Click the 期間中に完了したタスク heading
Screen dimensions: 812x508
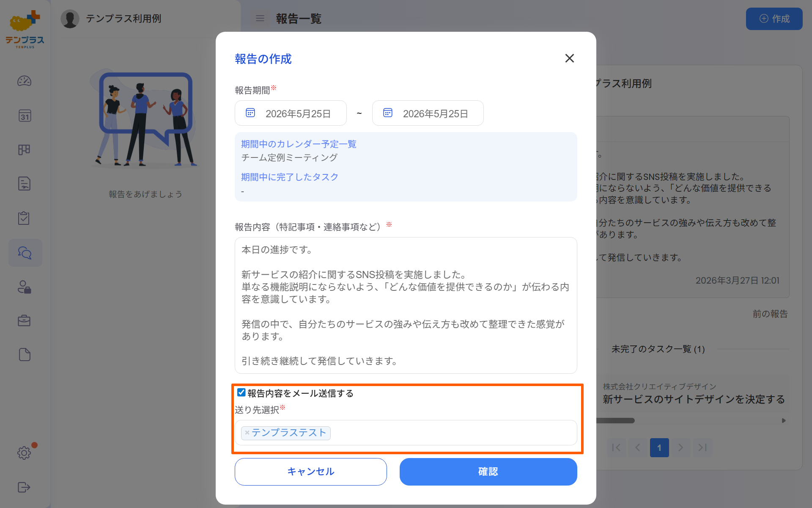[290, 177]
